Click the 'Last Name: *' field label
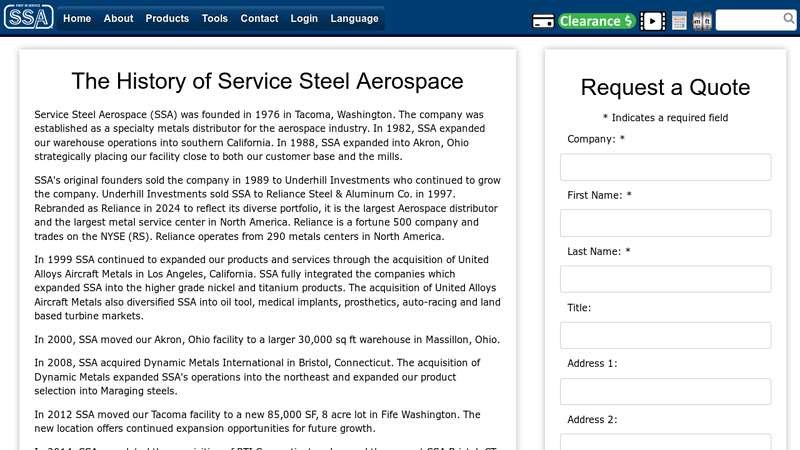The image size is (800, 450). (x=599, y=252)
